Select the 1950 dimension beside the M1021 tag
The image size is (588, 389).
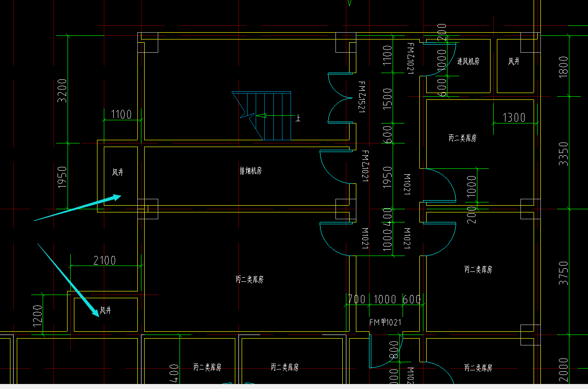click(x=387, y=178)
